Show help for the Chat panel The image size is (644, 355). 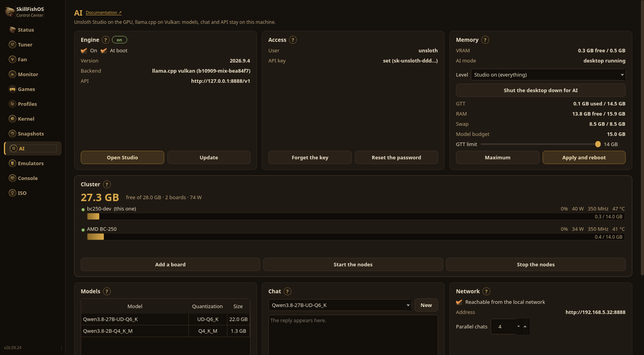[287, 291]
